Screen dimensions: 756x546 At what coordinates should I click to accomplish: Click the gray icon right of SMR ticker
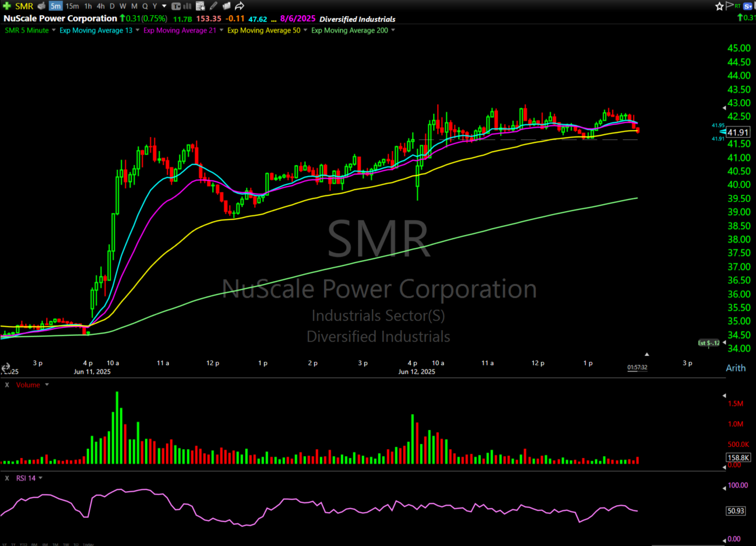pyautogui.click(x=41, y=6)
